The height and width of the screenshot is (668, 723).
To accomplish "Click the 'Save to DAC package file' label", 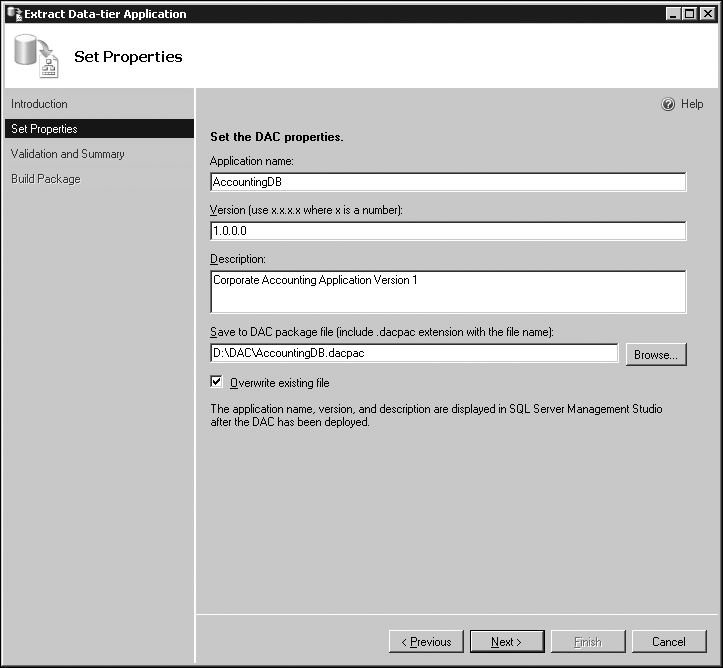I will tap(382, 332).
